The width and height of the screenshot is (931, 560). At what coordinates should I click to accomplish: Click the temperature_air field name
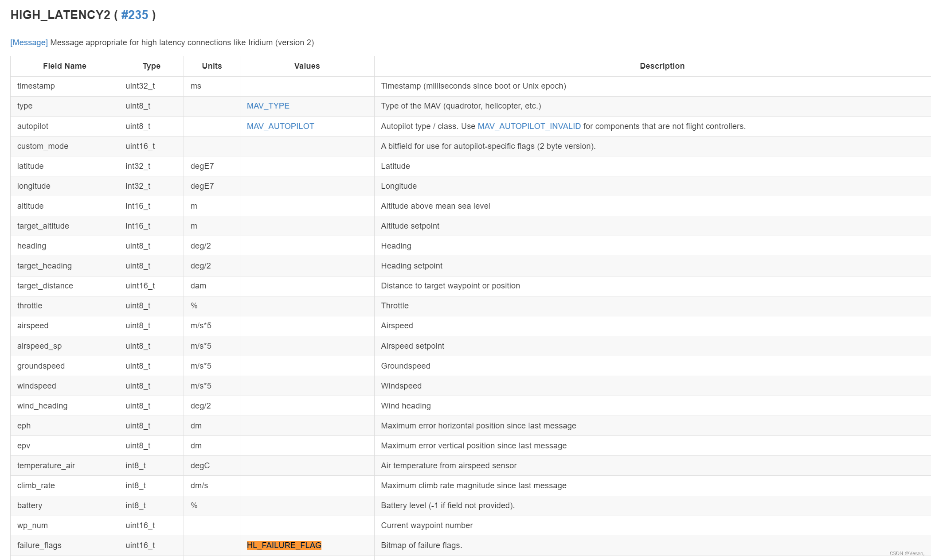coord(46,466)
